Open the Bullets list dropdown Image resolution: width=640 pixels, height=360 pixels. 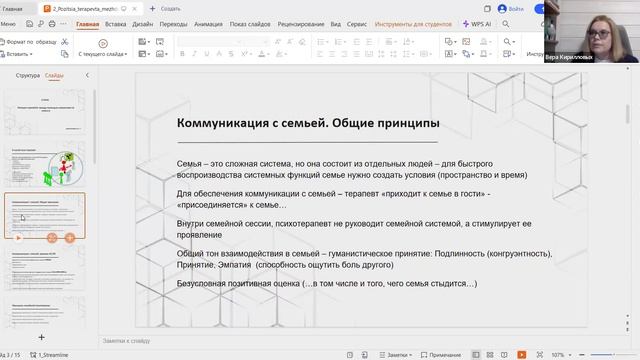click(322, 42)
